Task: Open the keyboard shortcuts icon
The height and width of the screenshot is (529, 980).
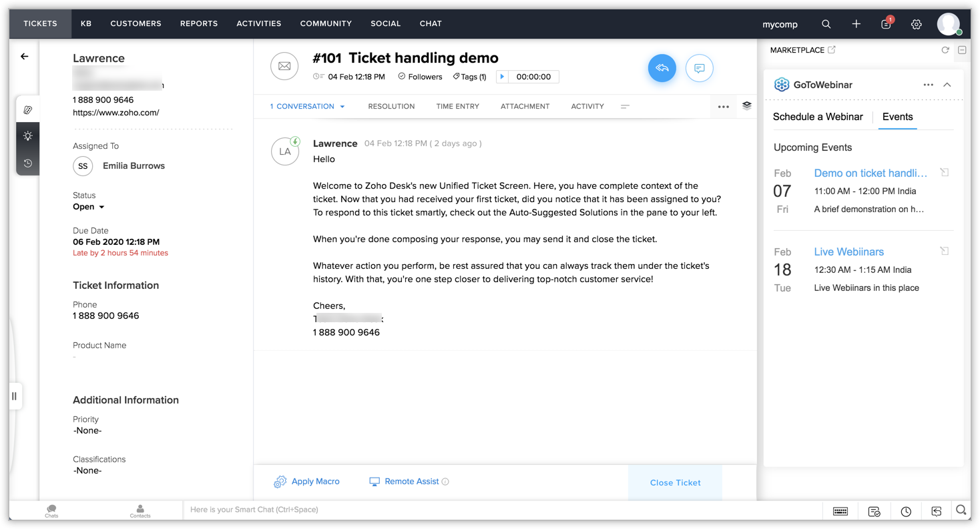Action: point(840,511)
